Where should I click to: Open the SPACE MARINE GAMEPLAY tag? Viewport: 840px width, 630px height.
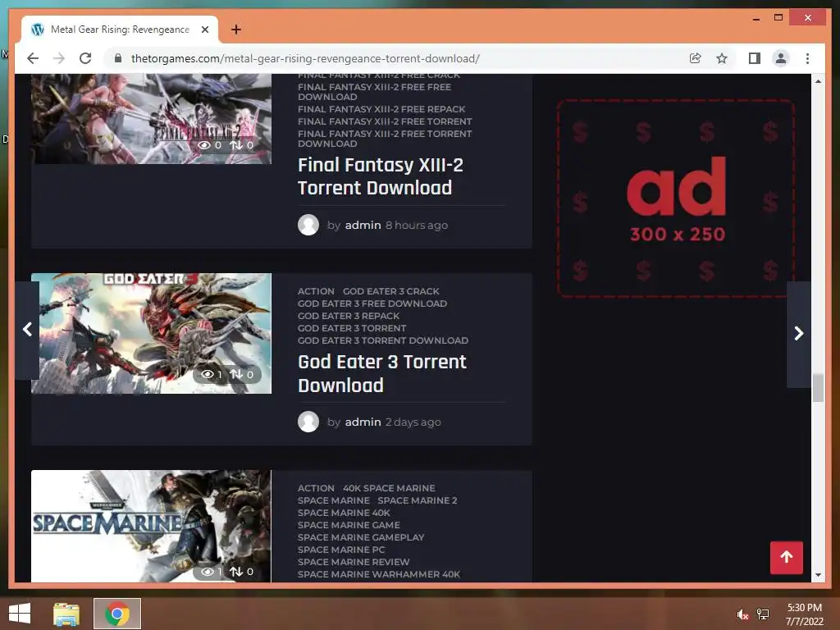[361, 538]
